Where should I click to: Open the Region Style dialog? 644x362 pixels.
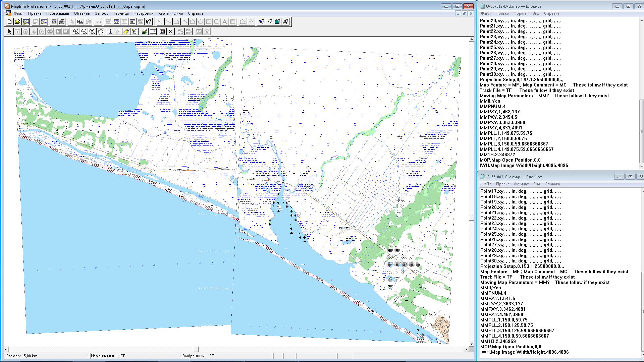[x=276, y=21]
